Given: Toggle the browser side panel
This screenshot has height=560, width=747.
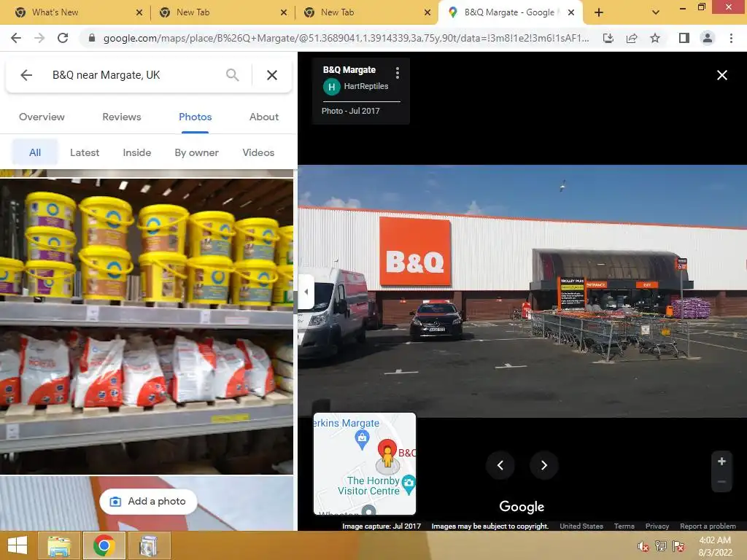Looking at the screenshot, I should click(x=684, y=38).
